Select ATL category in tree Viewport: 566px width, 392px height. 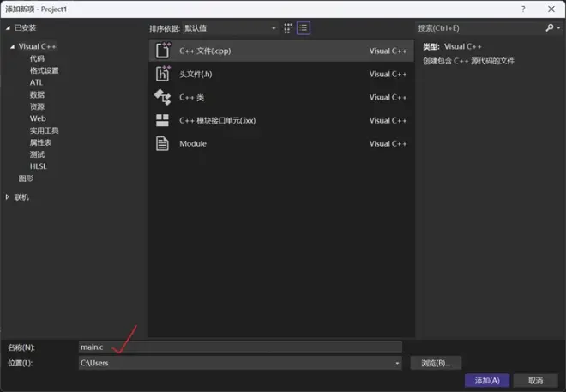(x=36, y=82)
